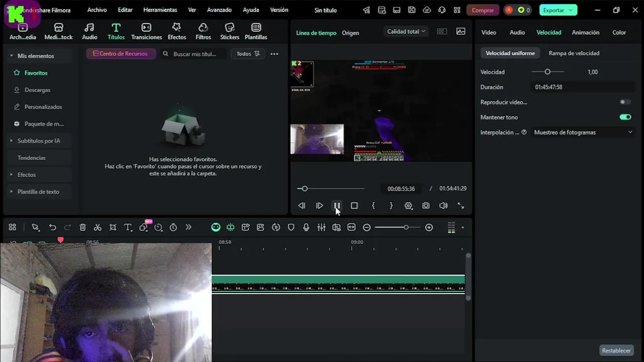Click the save project icon in title bar
The width and height of the screenshot is (644, 362).
412,10
